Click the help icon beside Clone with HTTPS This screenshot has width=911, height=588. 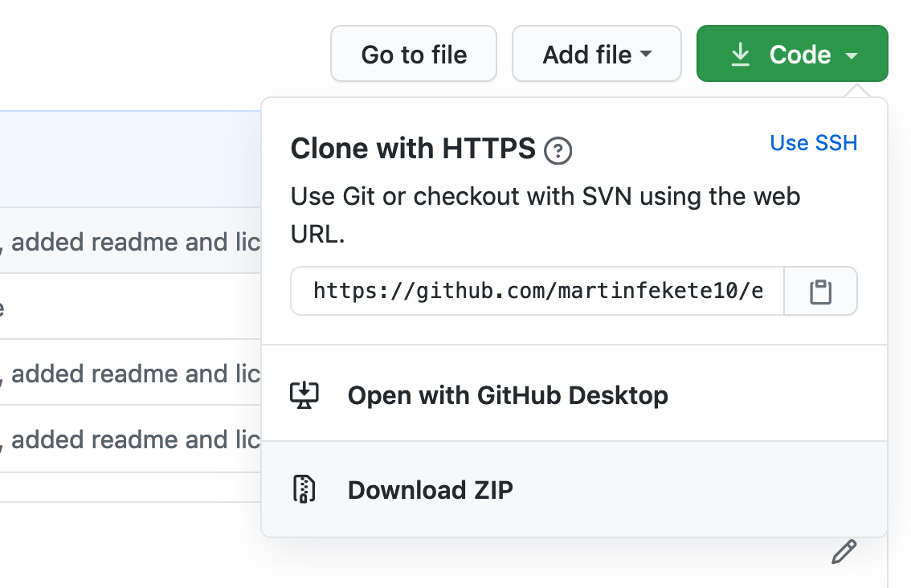(558, 151)
